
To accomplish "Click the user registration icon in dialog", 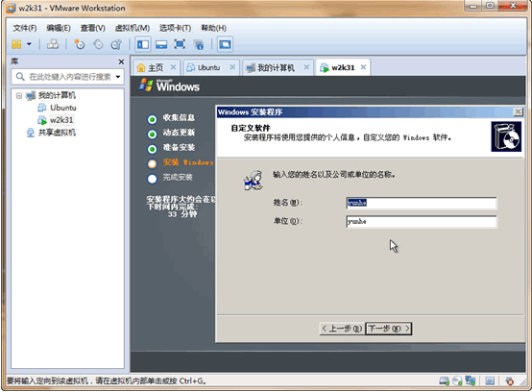I will tap(254, 181).
